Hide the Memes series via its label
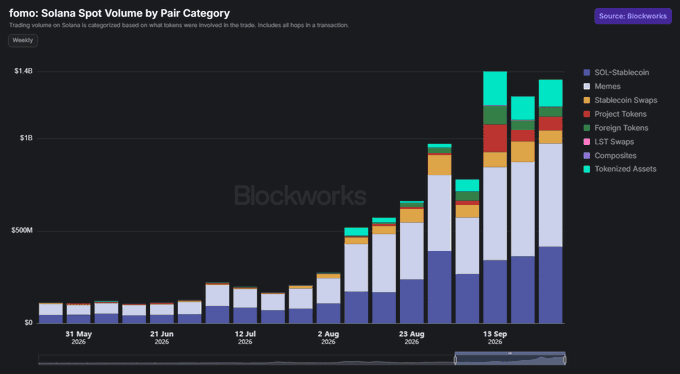The image size is (680, 374). (x=607, y=86)
